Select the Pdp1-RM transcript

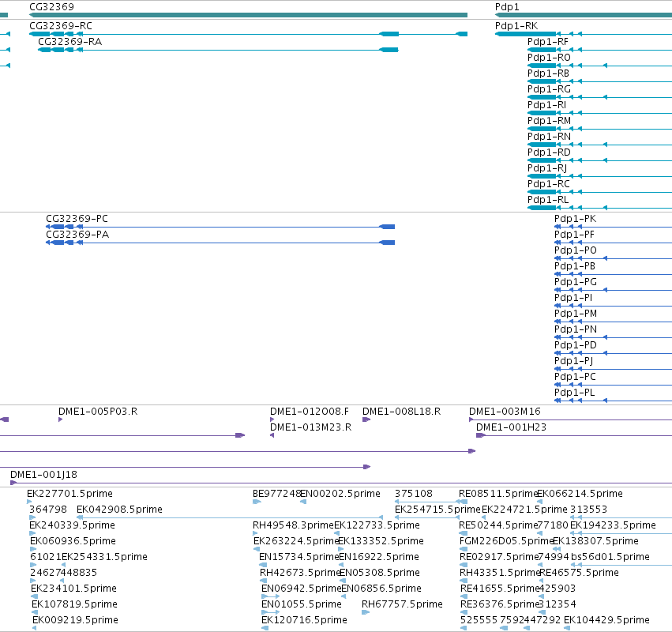pyautogui.click(x=549, y=121)
